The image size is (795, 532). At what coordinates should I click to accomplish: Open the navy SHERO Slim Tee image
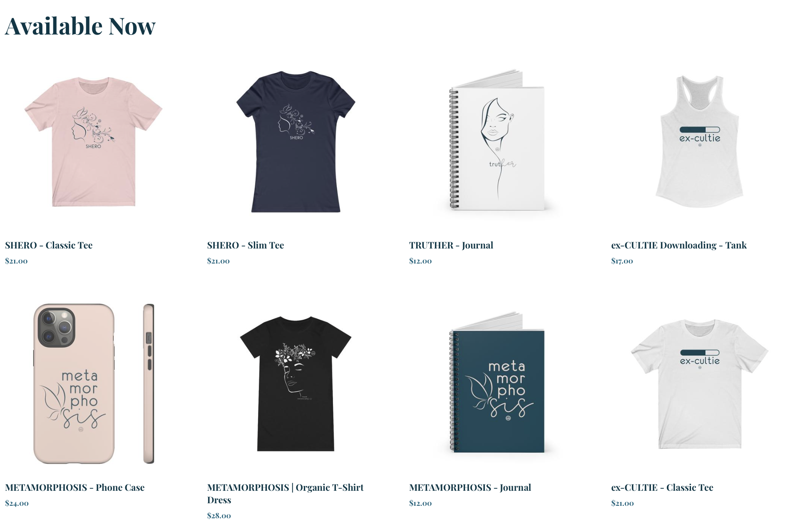(296, 142)
